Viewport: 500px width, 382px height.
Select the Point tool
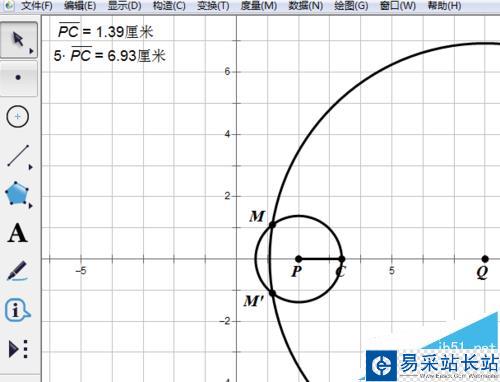click(19, 78)
